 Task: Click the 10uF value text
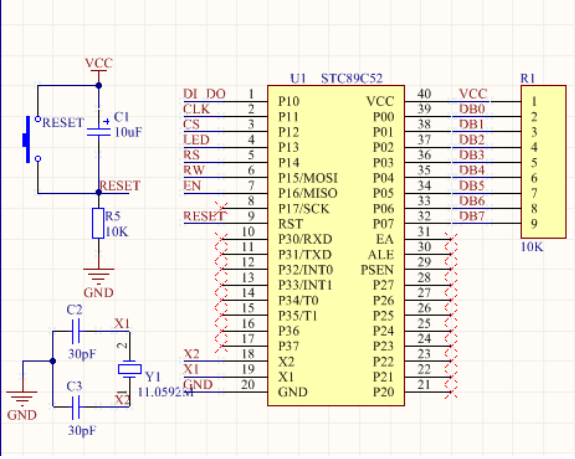[128, 132]
